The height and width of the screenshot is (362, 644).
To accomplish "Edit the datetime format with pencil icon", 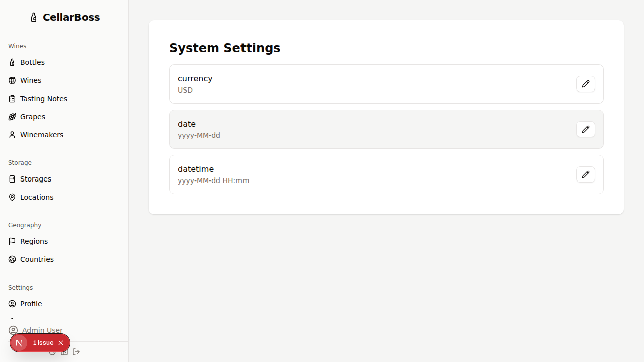I will click(x=585, y=174).
